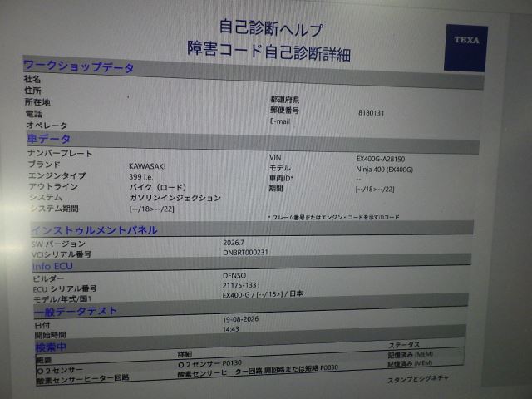
Task: Click the 詳細 column header
Action: (x=185, y=355)
